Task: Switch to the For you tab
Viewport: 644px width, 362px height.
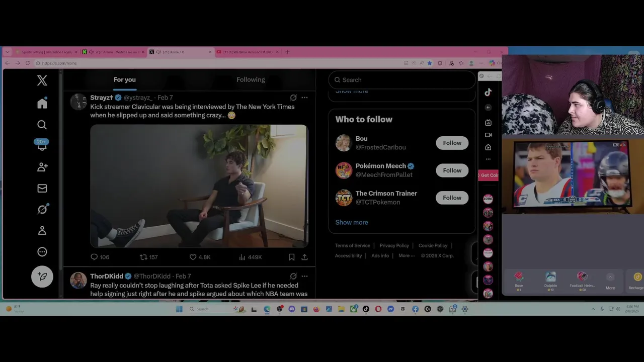Action: click(x=124, y=79)
